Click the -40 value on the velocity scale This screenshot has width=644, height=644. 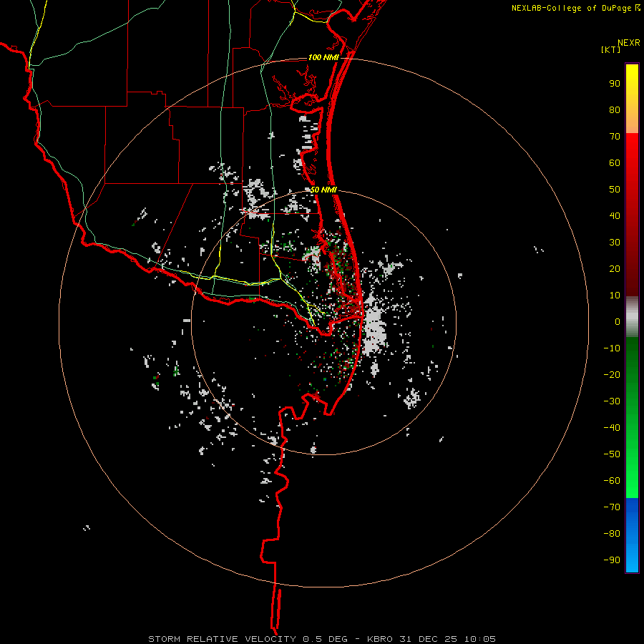612,428
